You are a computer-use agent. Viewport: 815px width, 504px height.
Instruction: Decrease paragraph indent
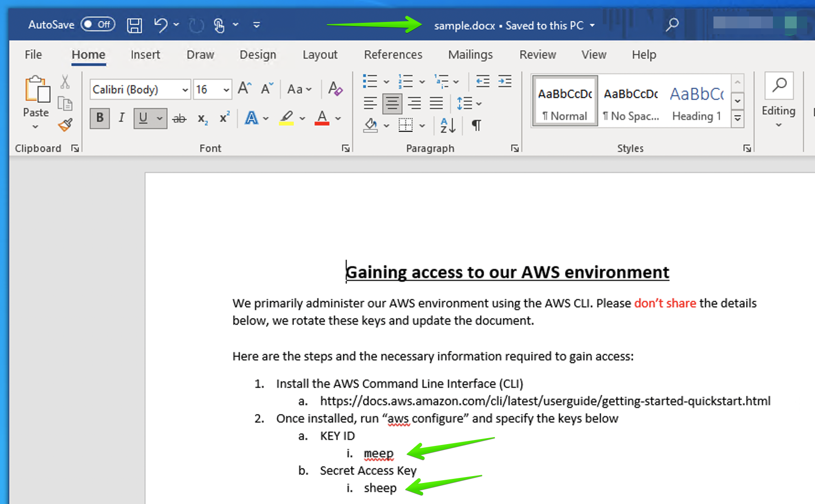[483, 81]
